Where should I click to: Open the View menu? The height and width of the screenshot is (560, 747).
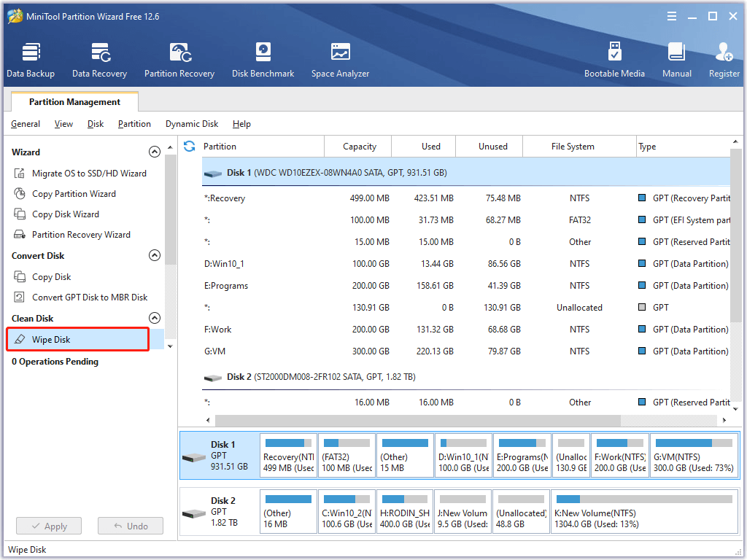[63, 124]
